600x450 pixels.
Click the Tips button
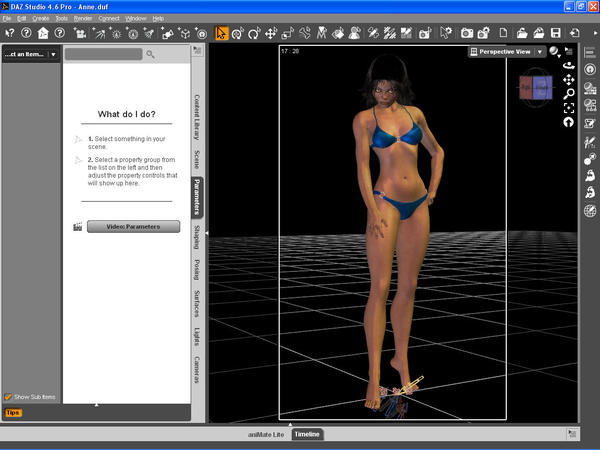tap(13, 412)
